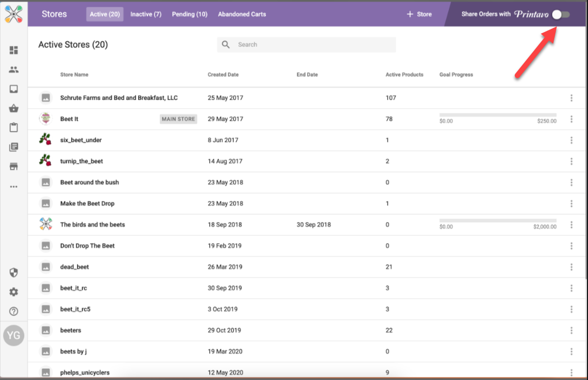Open the library sidebar icon

(14, 147)
